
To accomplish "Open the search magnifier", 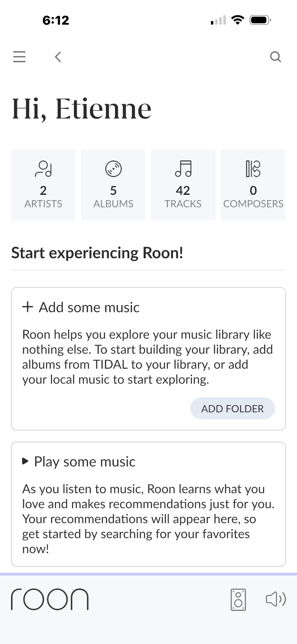I will pos(275,57).
